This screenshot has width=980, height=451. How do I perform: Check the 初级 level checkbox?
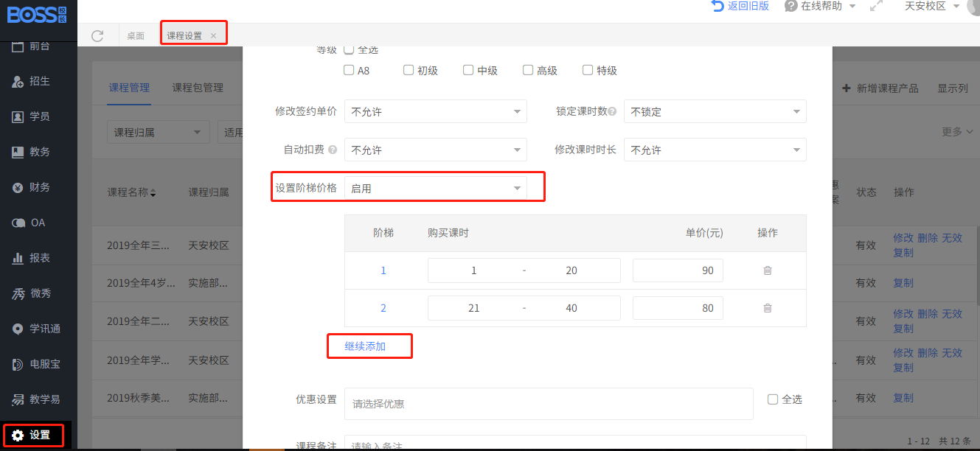coord(409,71)
